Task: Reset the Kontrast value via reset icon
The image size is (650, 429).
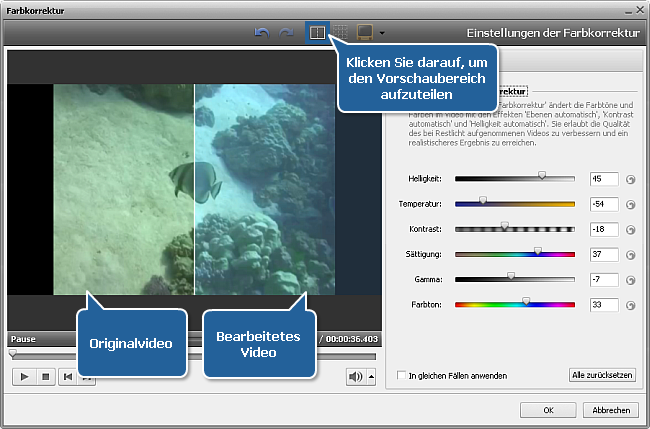Action: pos(630,230)
